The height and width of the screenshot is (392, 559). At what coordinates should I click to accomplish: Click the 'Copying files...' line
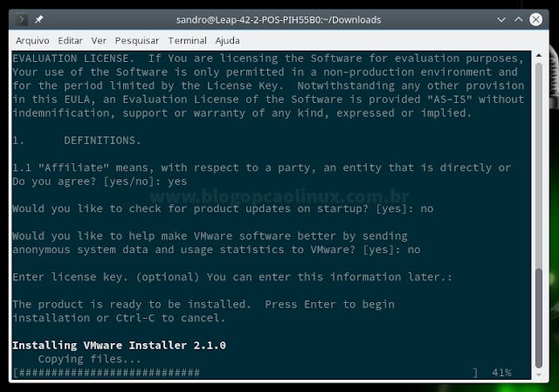point(89,359)
